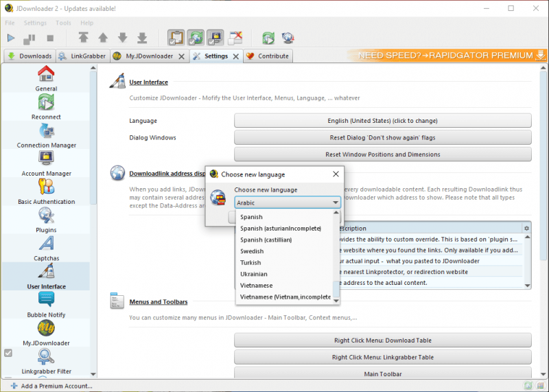Open Basic Authentication settings
This screenshot has height=392, width=549.
pos(46,192)
